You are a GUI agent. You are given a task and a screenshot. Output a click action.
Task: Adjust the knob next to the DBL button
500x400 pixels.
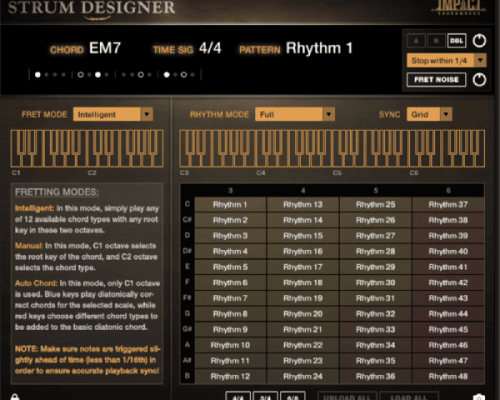[x=479, y=41]
